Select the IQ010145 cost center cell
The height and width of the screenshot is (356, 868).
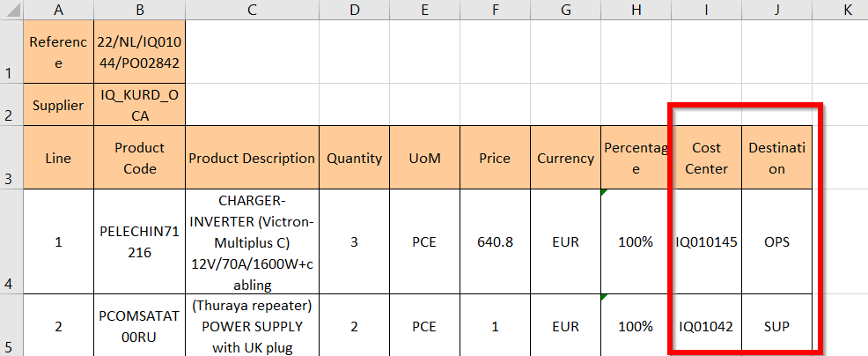706,241
